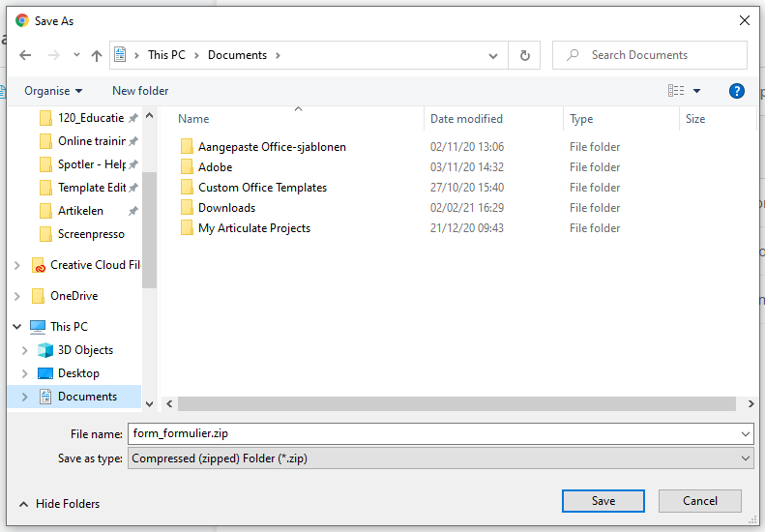Collapse the This PC tree node
Image resolution: width=765 pixels, height=532 pixels.
(16, 327)
